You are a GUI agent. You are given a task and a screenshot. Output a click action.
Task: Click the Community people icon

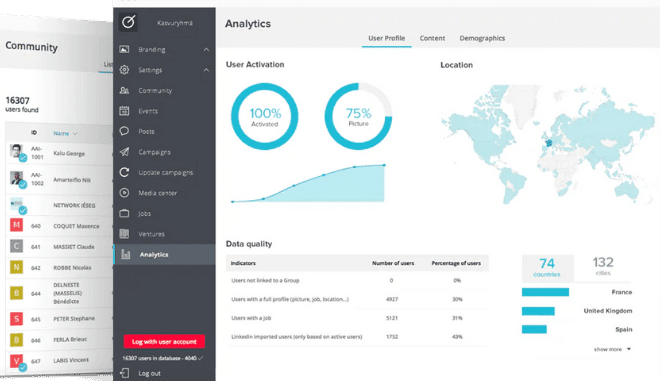(x=124, y=90)
